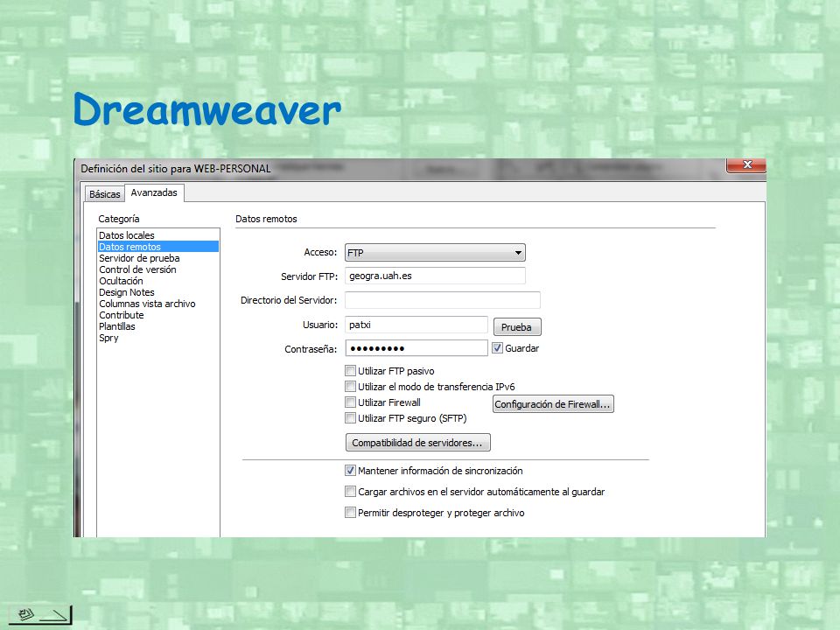Click the Contraseña password field
Viewport: 840px width, 630px height.
[x=416, y=348]
